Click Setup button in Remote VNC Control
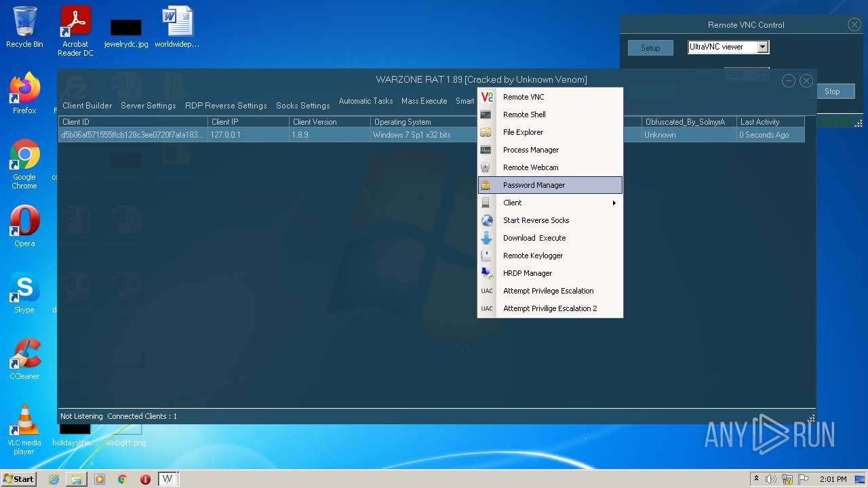This screenshot has height=488, width=868. point(650,48)
